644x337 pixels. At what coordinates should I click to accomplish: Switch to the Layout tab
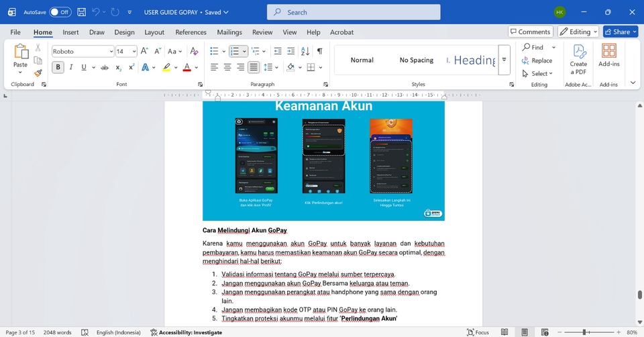click(154, 32)
